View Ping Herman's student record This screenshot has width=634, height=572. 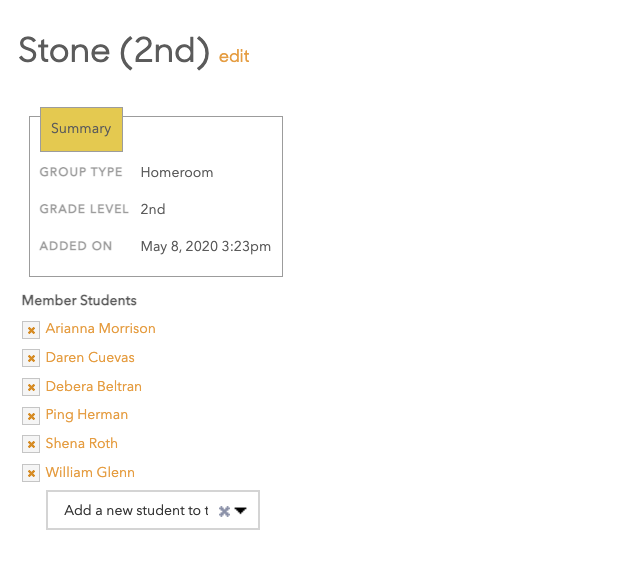(x=87, y=415)
